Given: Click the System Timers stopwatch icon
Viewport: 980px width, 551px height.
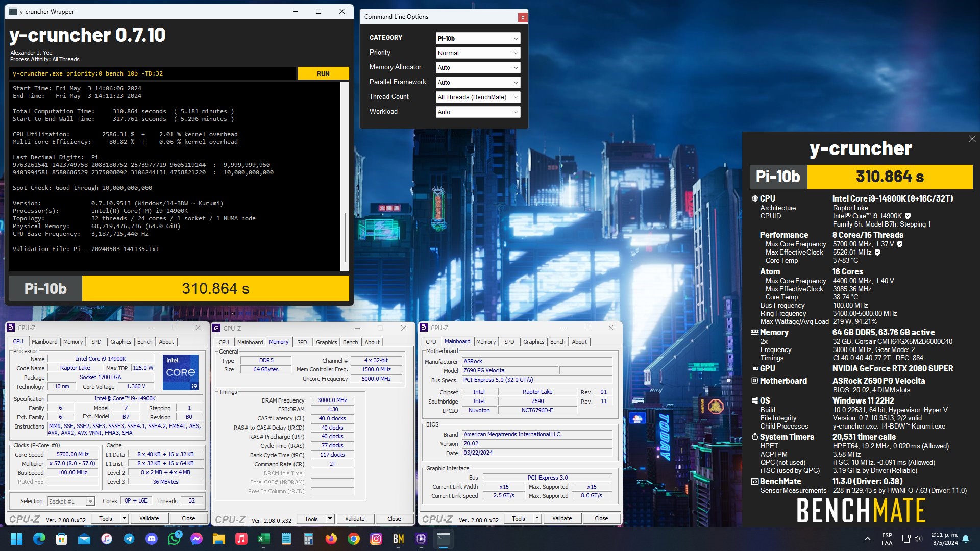Looking at the screenshot, I should [x=754, y=437].
